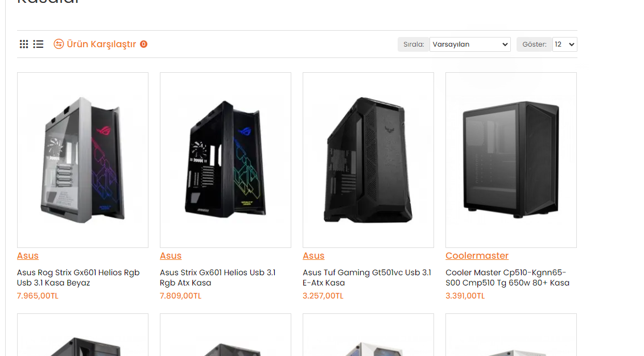The image size is (644, 356).
Task: Open Asus Strix Gx601 Helios Rgb Atx title
Action: [218, 278]
